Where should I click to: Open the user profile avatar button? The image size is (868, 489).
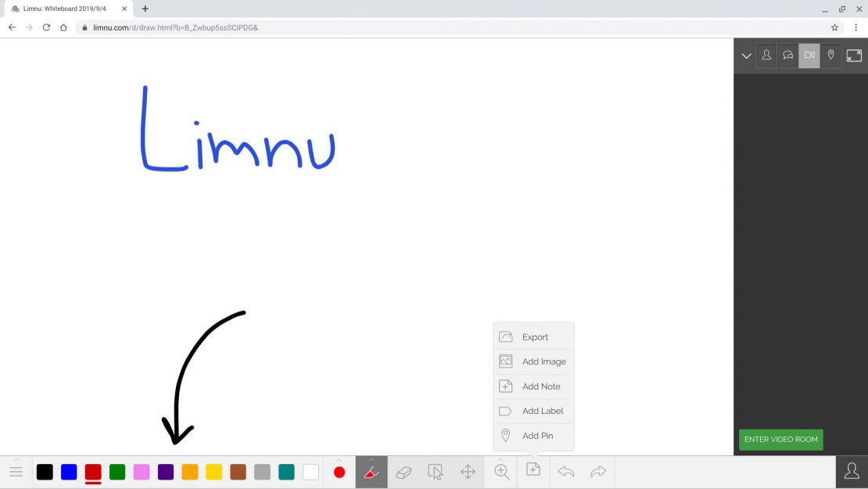pyautogui.click(x=852, y=471)
